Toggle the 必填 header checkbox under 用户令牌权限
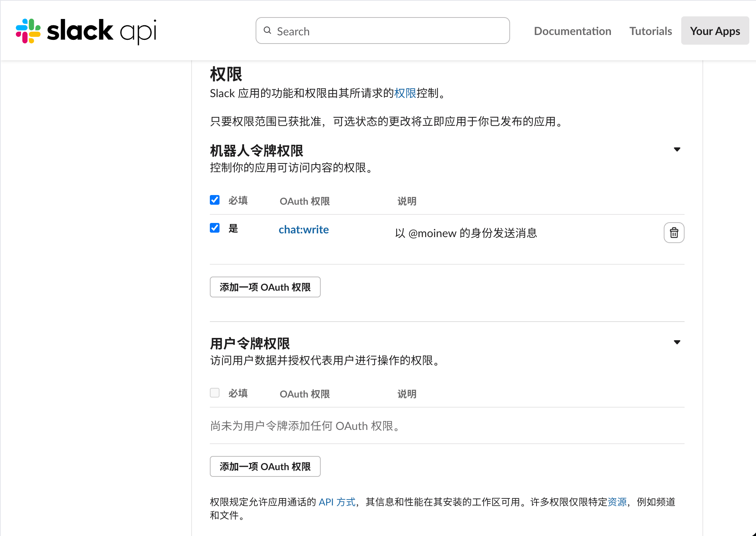The width and height of the screenshot is (756, 536). click(215, 393)
